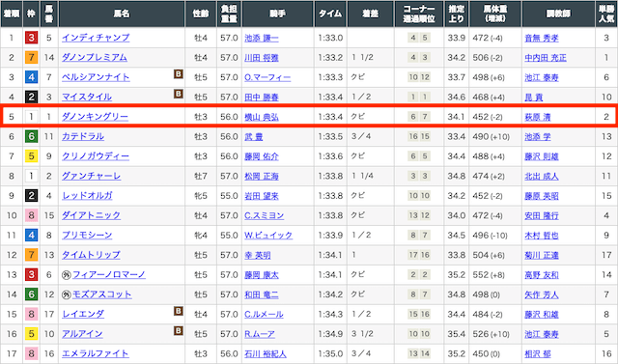Open trainer link 音無 秀孝

(542, 39)
